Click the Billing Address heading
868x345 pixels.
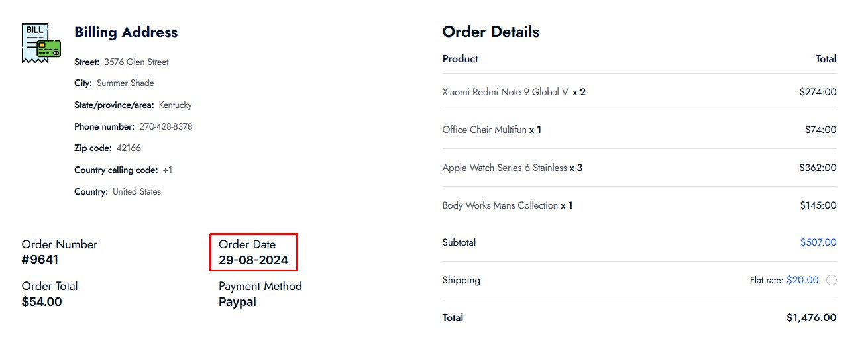126,32
